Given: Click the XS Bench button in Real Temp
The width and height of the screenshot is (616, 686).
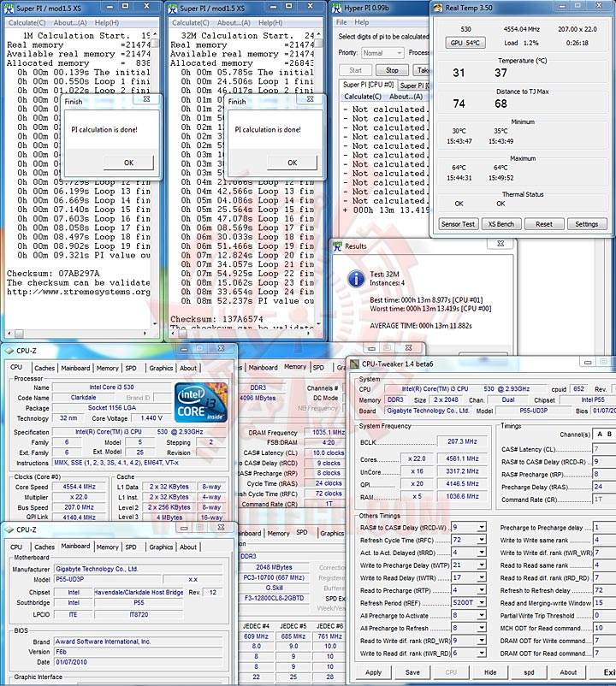Looking at the screenshot, I should tap(501, 224).
